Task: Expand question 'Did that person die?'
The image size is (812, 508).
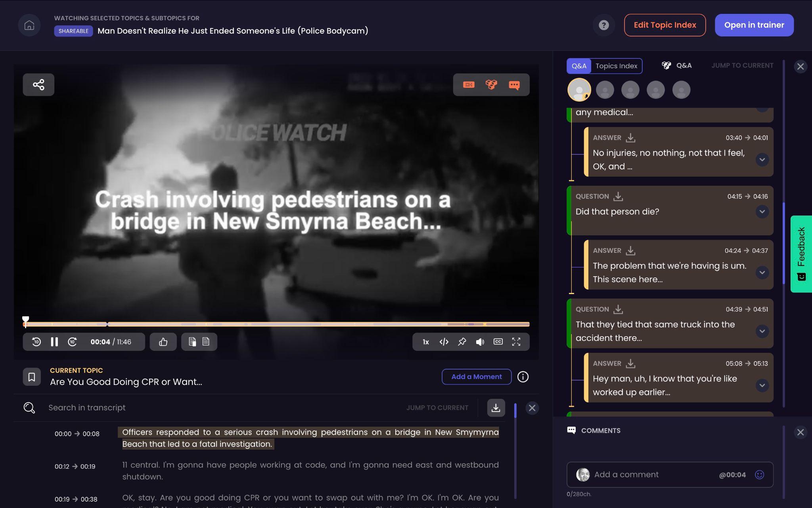Action: (762, 212)
